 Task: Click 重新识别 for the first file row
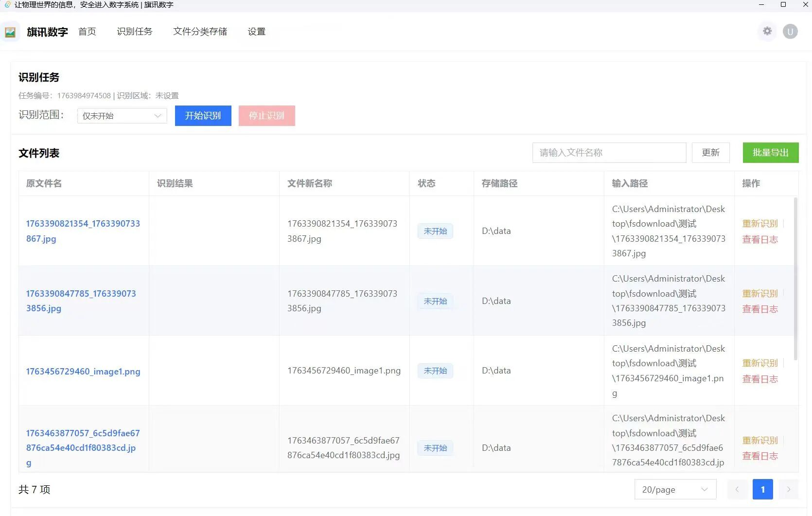point(759,224)
